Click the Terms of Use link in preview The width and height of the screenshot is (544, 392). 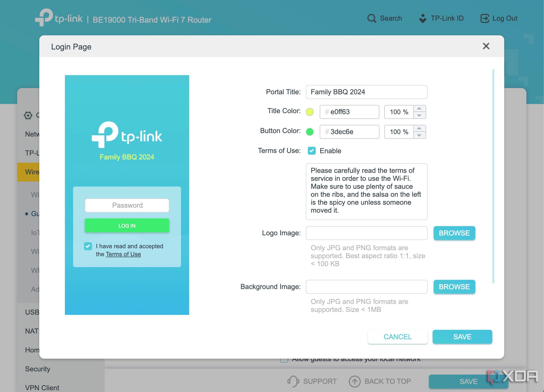124,254
